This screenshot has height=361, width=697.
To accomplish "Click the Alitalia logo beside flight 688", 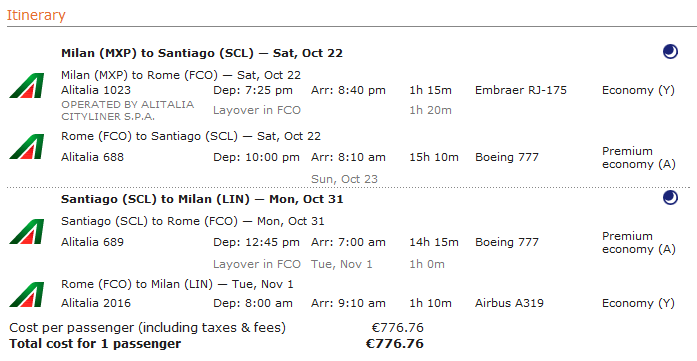I will tap(27, 147).
